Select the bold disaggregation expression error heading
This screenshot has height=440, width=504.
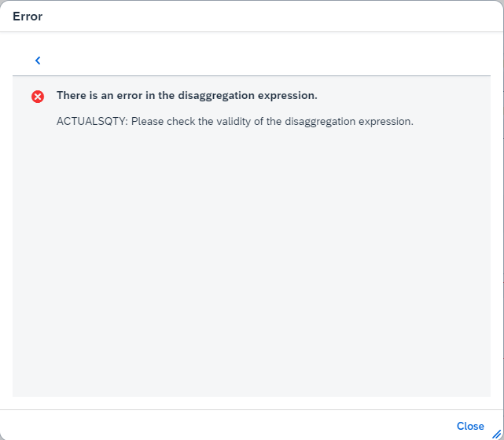(187, 96)
